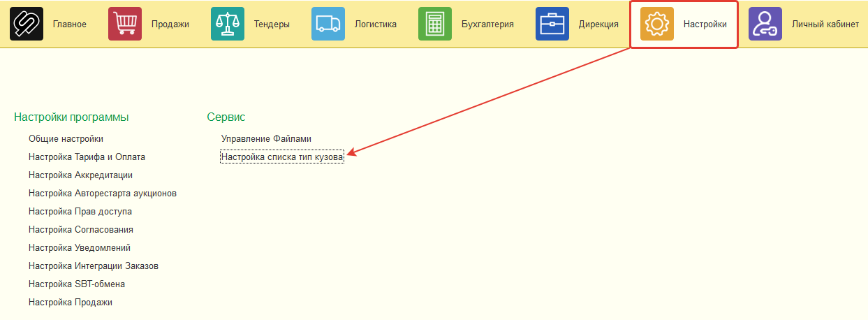The image size is (868, 320).
Task: Select Настройка Прав доступа
Action: [x=80, y=212]
